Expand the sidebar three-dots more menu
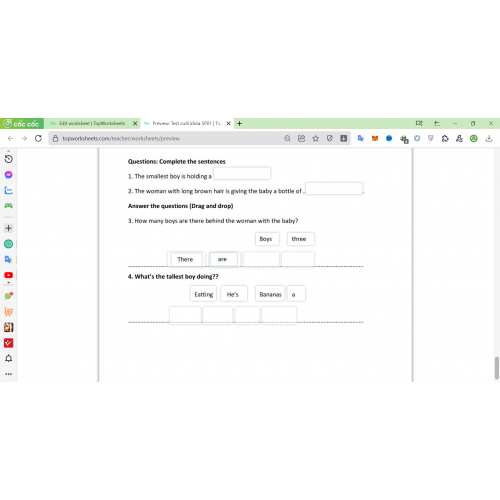The width and height of the screenshot is (500, 500). pos(9,374)
